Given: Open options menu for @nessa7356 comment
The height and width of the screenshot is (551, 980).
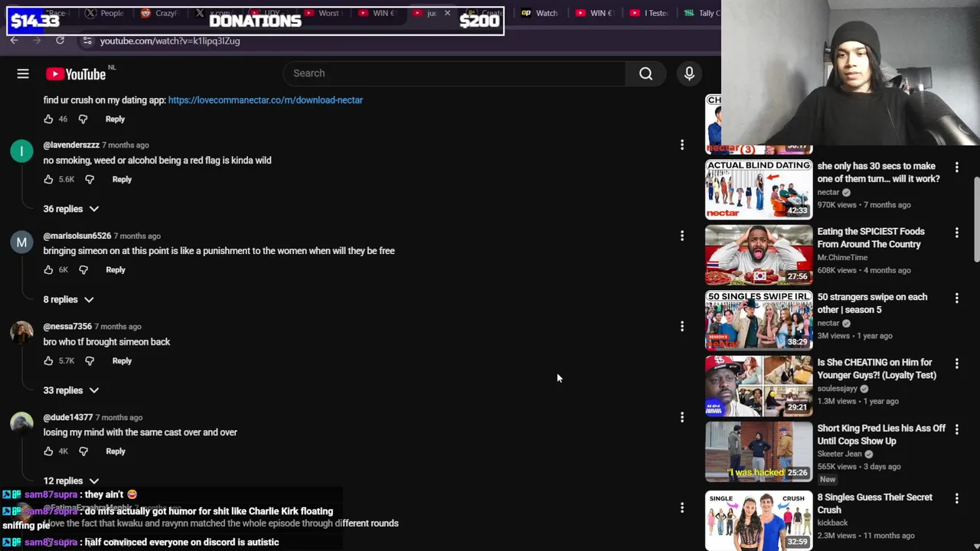Looking at the screenshot, I should click(x=682, y=327).
